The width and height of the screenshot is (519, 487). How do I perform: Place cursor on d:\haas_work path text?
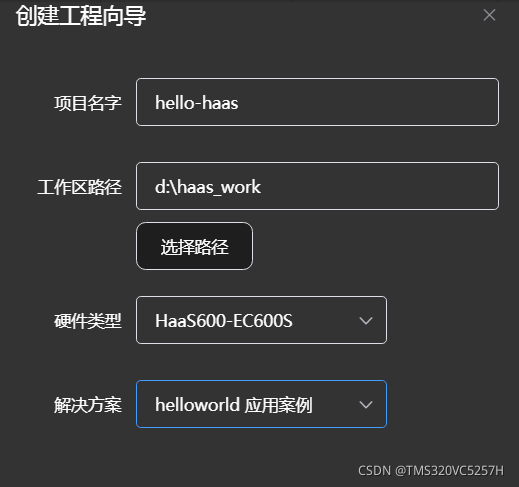[208, 187]
